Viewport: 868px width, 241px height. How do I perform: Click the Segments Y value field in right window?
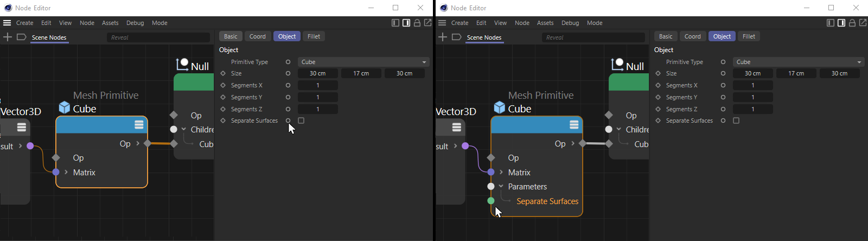(752, 97)
